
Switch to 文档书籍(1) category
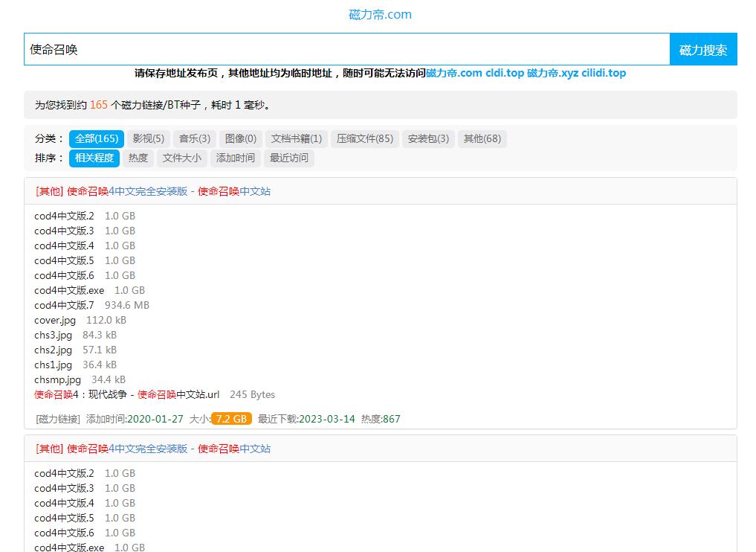296,138
